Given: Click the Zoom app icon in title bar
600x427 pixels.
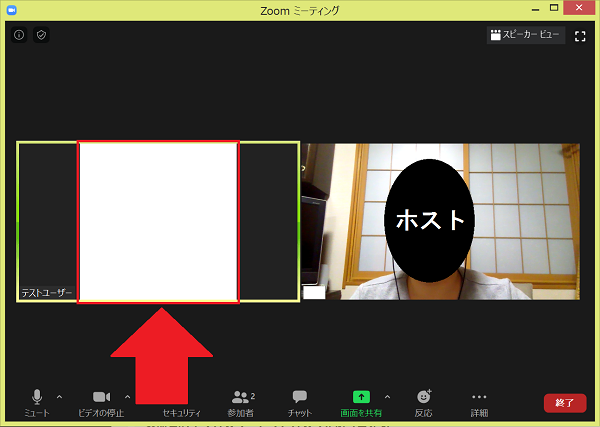Looking at the screenshot, I should 11,10.
